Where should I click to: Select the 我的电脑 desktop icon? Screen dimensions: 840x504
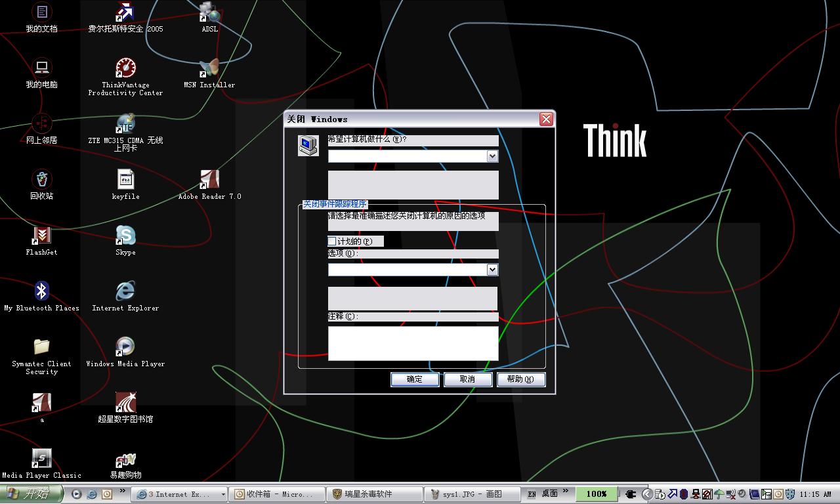(x=41, y=73)
